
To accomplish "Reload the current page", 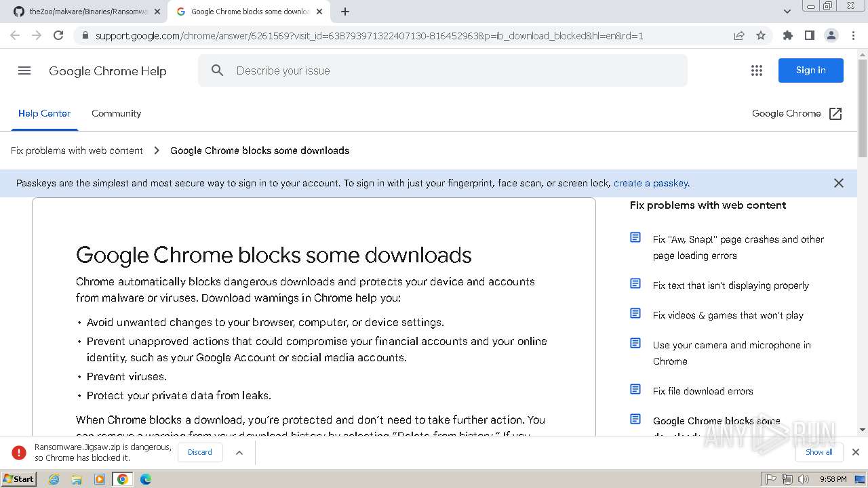I will tap(58, 35).
